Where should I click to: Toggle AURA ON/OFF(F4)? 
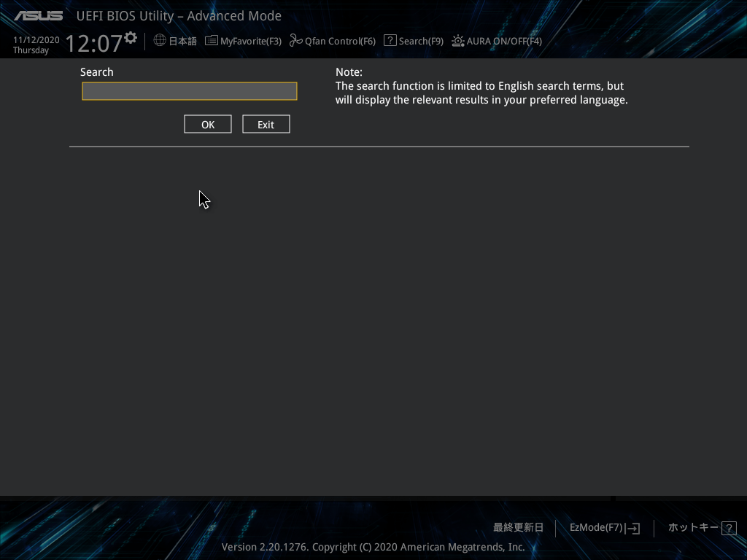click(x=504, y=42)
